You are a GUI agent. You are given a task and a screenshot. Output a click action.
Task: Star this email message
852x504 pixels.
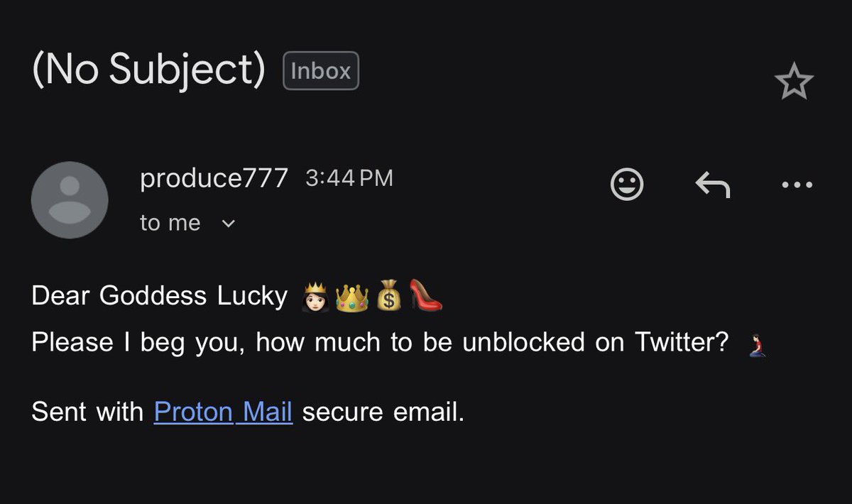tap(794, 82)
